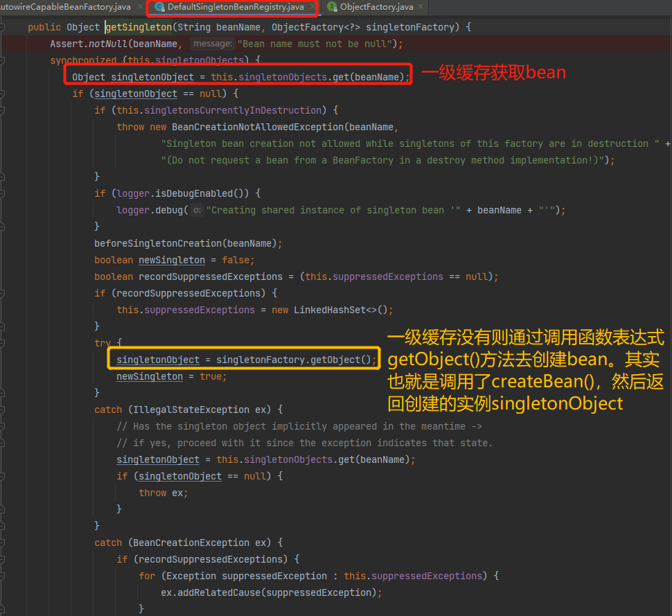The width and height of the screenshot is (672, 616).
Task: Collapse the singletonsCurrentlyInDestruction if-block fold marker
Action: [x=2, y=111]
